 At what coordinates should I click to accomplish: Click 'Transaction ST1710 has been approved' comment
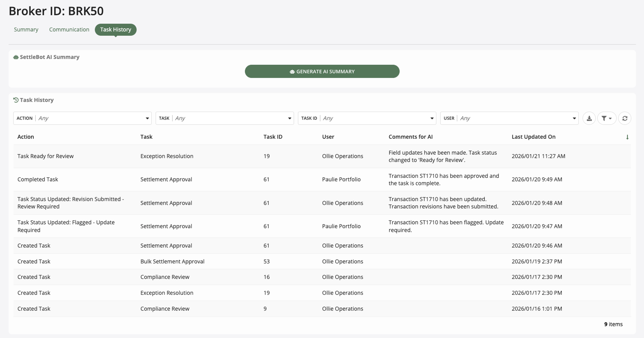click(x=443, y=179)
